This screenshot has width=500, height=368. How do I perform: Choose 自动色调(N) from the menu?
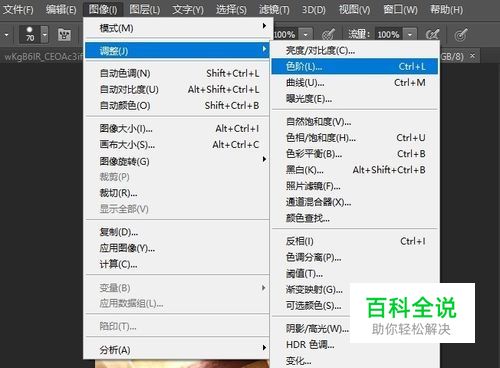click(x=177, y=73)
